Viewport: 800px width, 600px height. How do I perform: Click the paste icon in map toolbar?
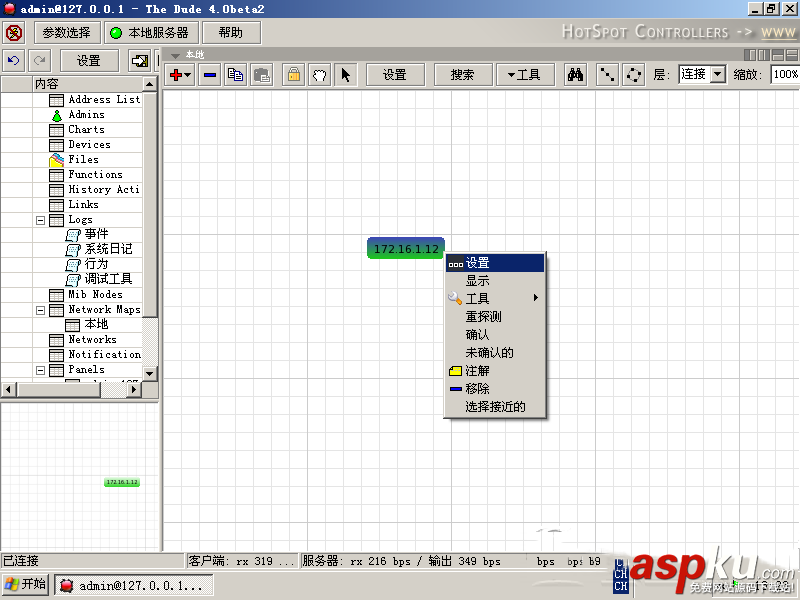point(262,75)
